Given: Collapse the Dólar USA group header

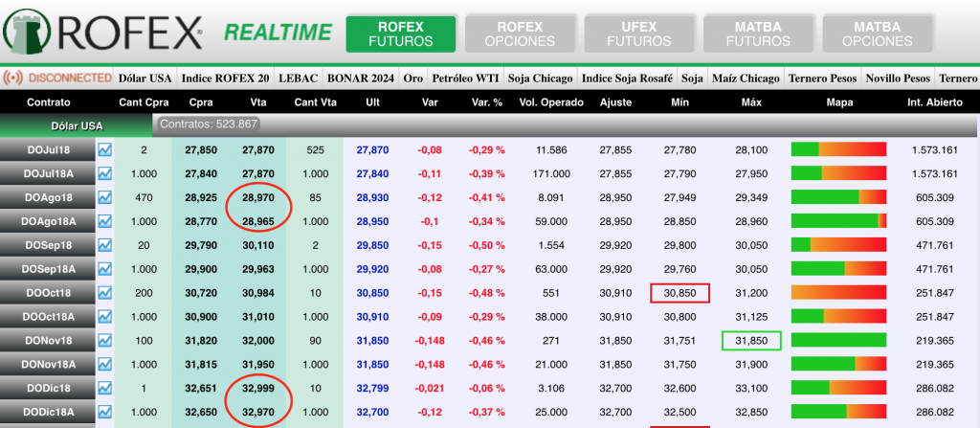Looking at the screenshot, I should (x=77, y=126).
